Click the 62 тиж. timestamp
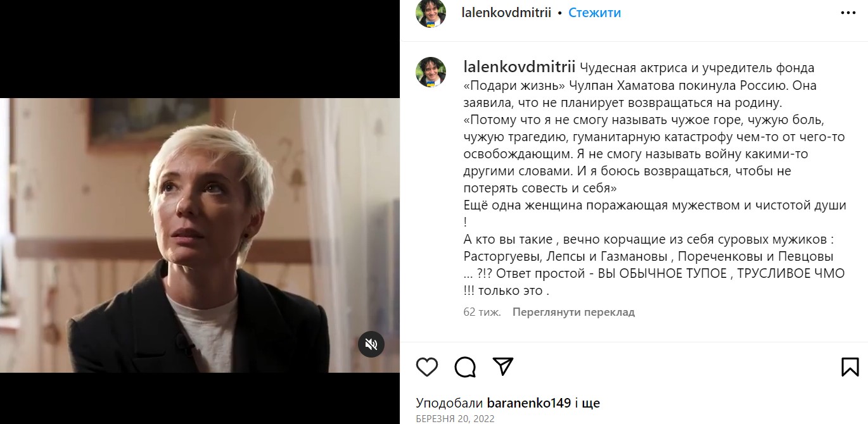The width and height of the screenshot is (868, 424). tap(482, 312)
